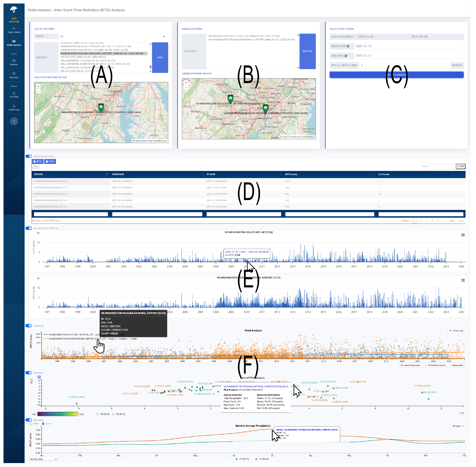
Task: Go to page 2 of table
Action: (x=420, y=221)
